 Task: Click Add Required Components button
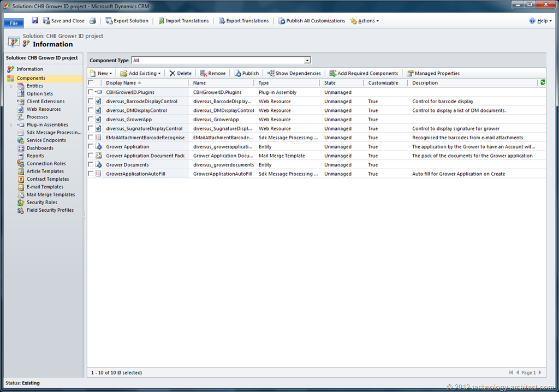(x=364, y=73)
